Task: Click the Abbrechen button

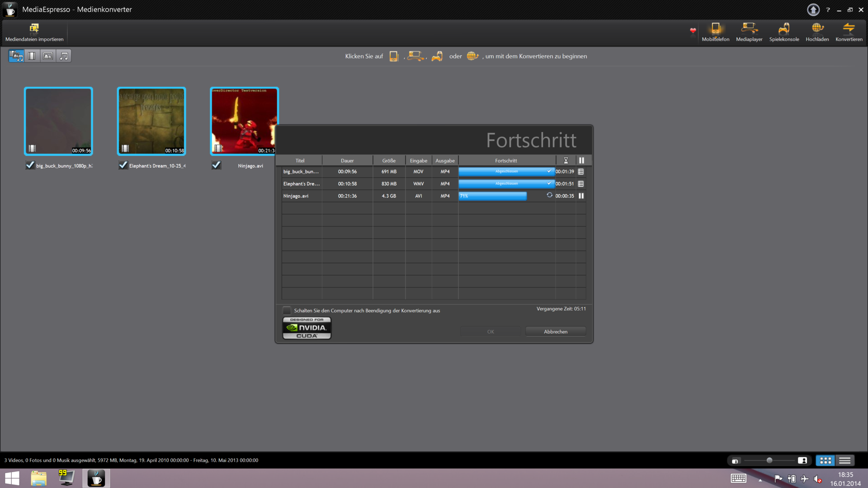Action: click(555, 332)
